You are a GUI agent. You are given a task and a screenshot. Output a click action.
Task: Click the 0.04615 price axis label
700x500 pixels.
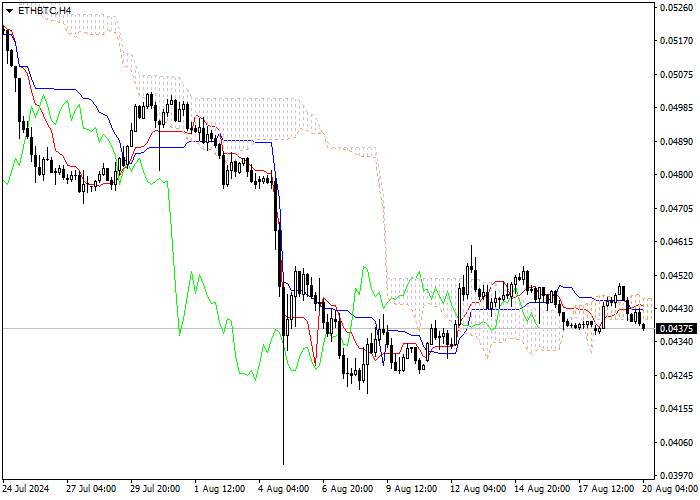click(x=676, y=242)
